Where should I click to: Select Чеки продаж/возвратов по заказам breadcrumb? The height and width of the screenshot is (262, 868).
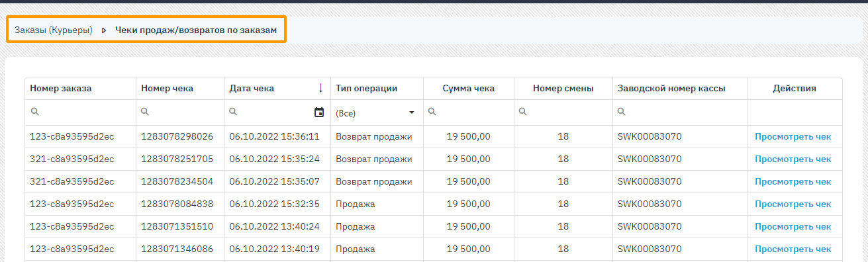click(196, 30)
